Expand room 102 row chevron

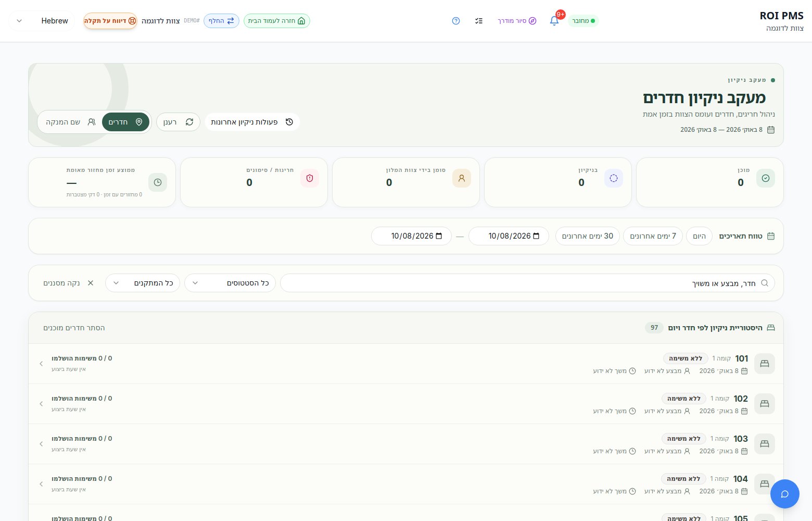point(41,404)
